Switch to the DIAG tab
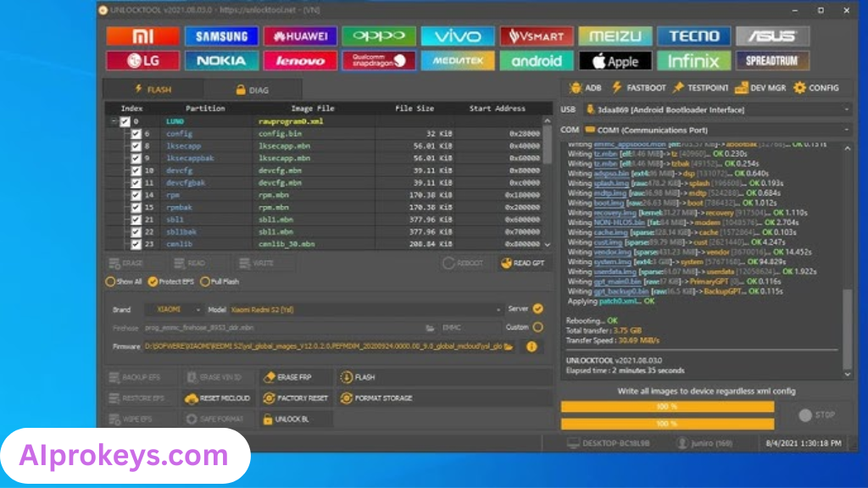This screenshot has height=488, width=868. pos(253,90)
